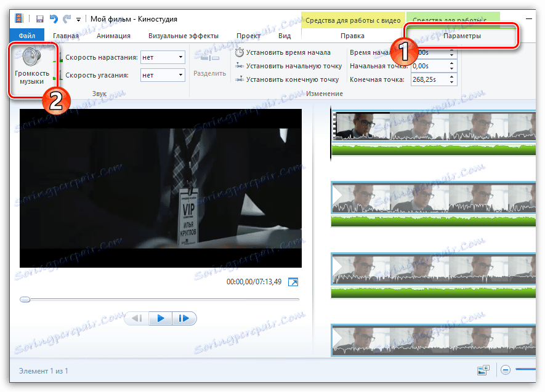Viewport: 545px width, 392px height.
Task: Select the Параметры tab
Action: point(462,36)
